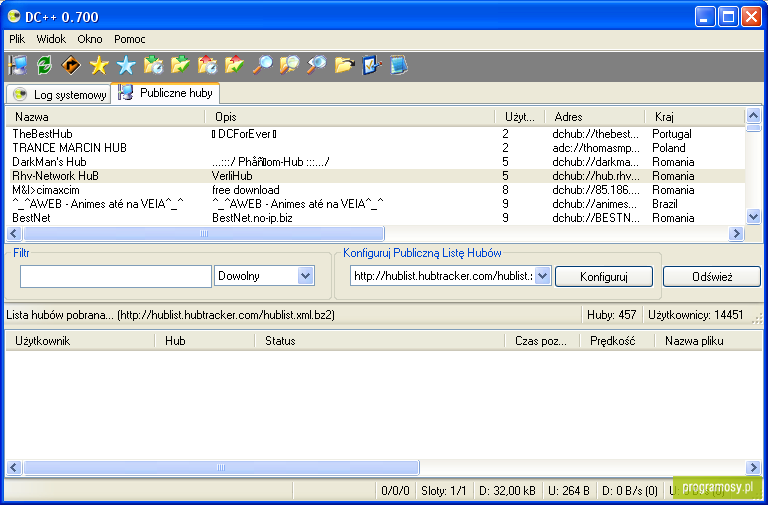The width and height of the screenshot is (768, 505).
Task: Sort transfers by Czas poz... column header
Action: tap(542, 341)
